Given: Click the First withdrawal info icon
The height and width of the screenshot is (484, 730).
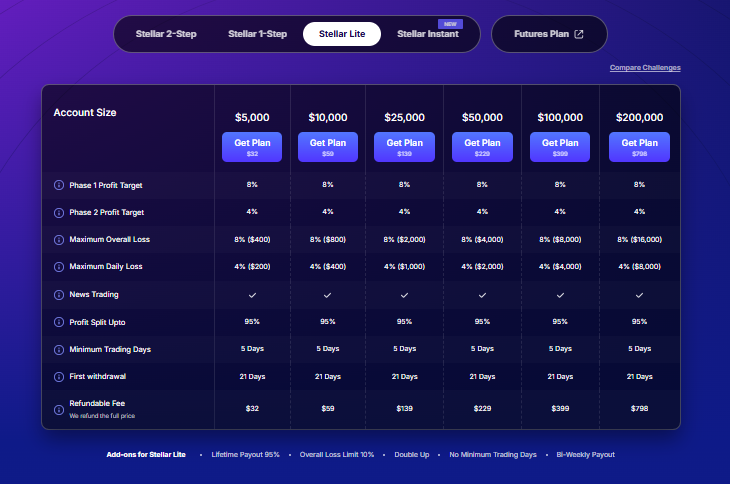Looking at the screenshot, I should tap(58, 376).
